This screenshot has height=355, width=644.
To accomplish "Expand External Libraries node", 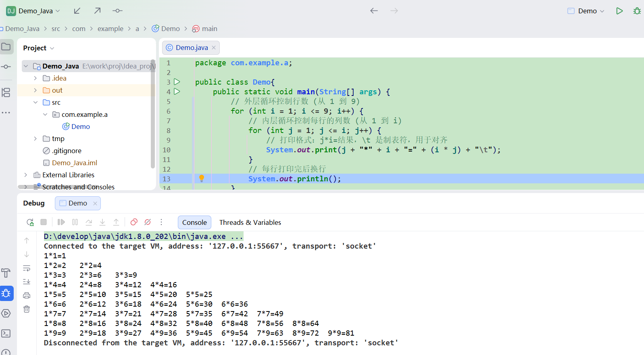I will coord(26,175).
